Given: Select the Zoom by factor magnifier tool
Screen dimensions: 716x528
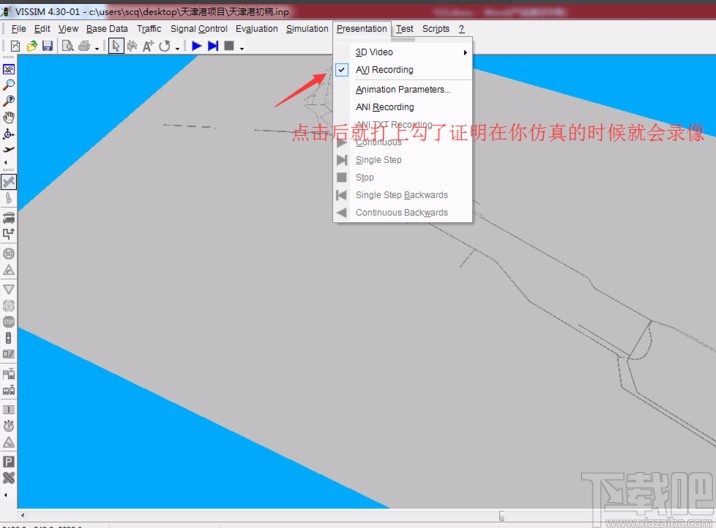Looking at the screenshot, I should coord(9,101).
